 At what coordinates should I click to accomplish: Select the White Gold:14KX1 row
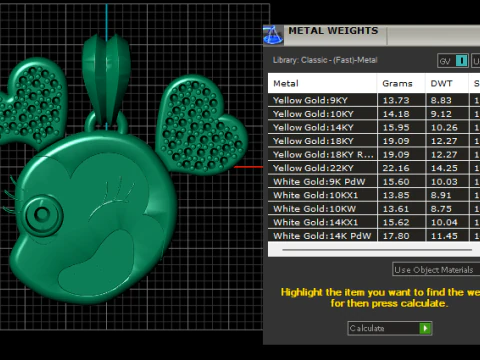click(x=374, y=222)
